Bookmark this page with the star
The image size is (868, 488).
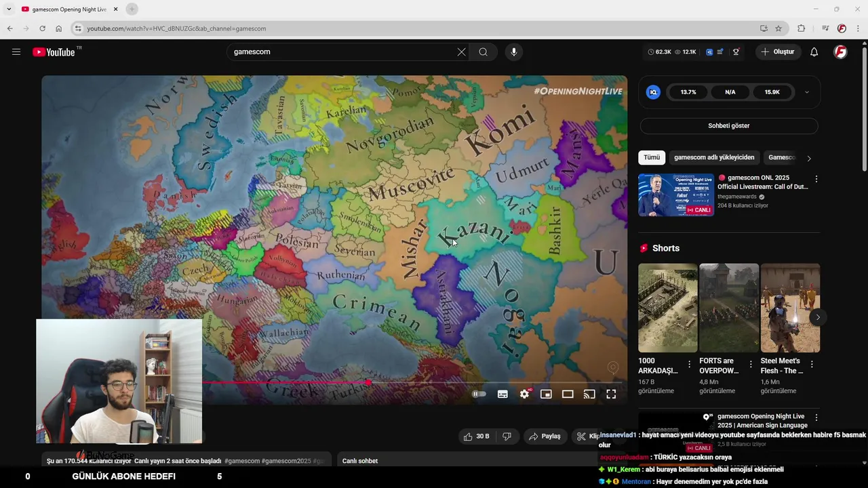pyautogui.click(x=778, y=28)
